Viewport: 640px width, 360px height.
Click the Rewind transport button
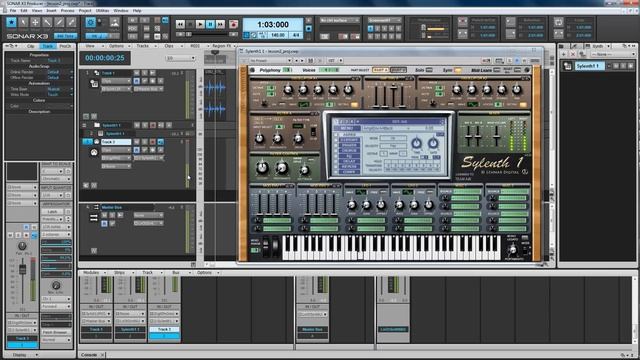[180, 24]
